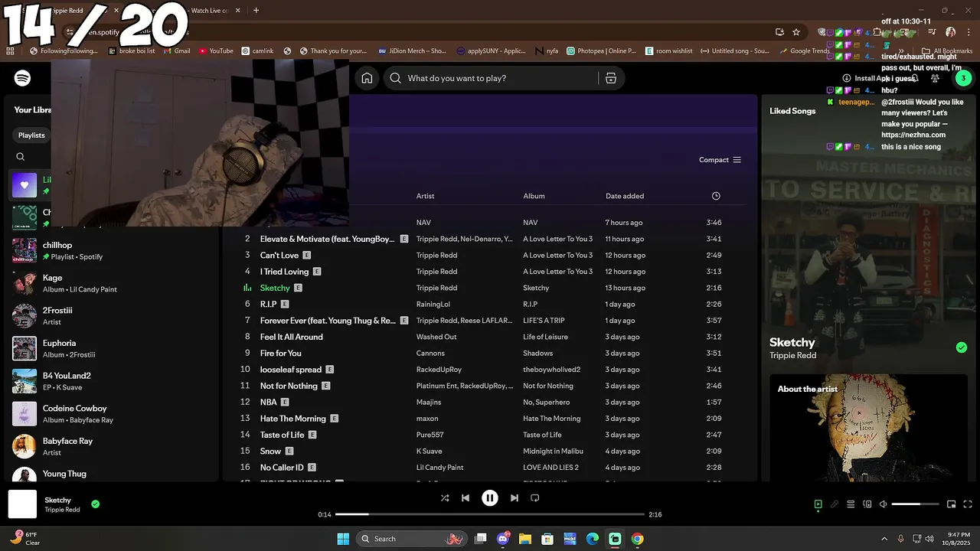Click the Spotify logo
The height and width of the screenshot is (551, 980).
coord(22,78)
